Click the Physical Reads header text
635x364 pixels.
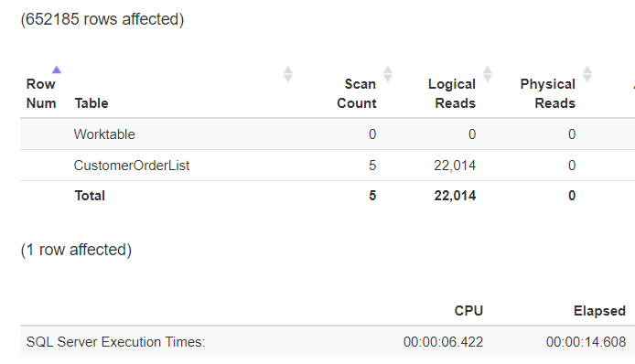pos(548,93)
